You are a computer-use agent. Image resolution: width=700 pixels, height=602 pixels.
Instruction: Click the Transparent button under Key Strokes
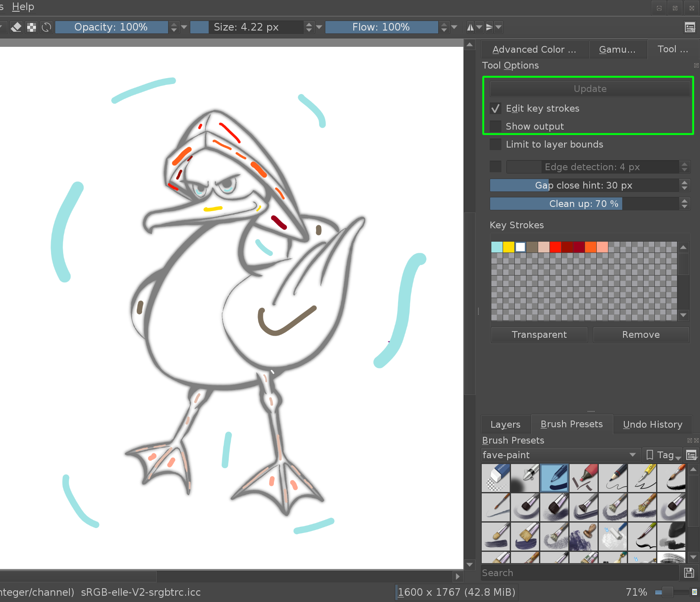coord(539,334)
